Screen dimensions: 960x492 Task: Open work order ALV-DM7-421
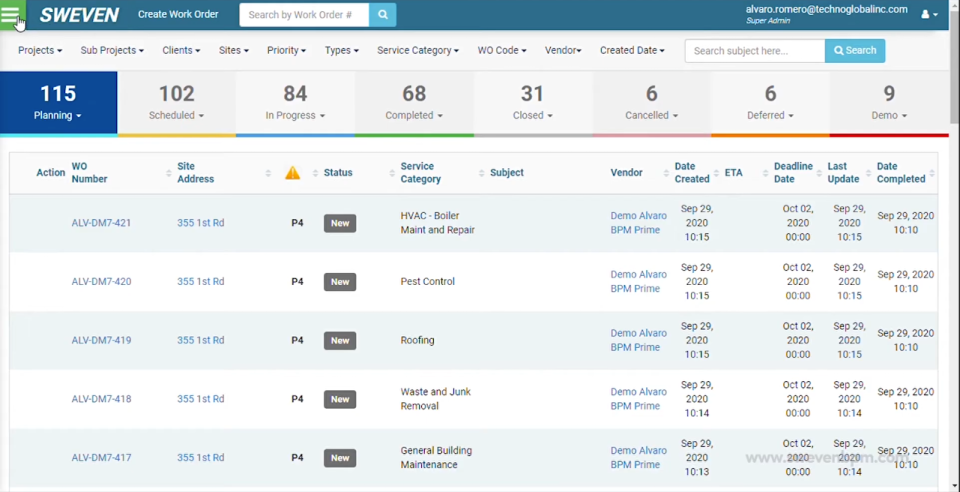pos(101,223)
